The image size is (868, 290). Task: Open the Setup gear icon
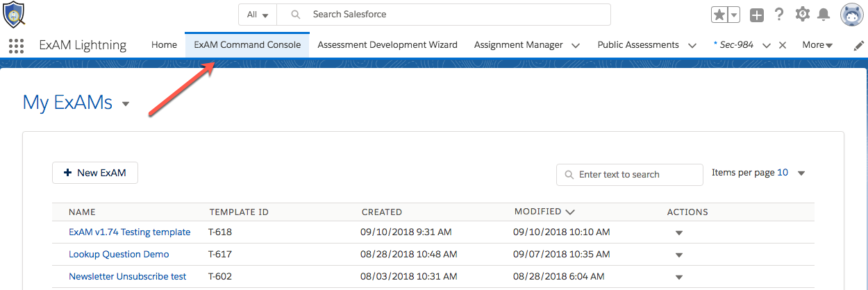[x=803, y=14]
